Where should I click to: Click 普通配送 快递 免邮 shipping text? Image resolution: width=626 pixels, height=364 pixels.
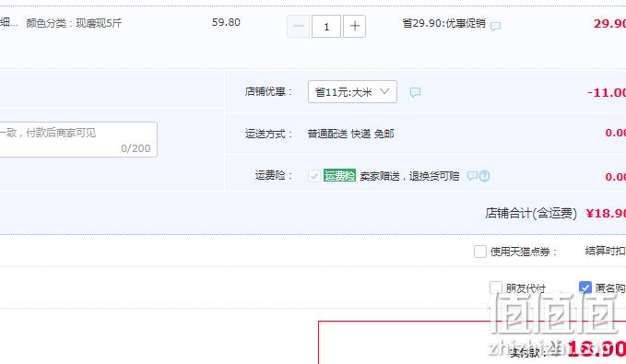351,134
